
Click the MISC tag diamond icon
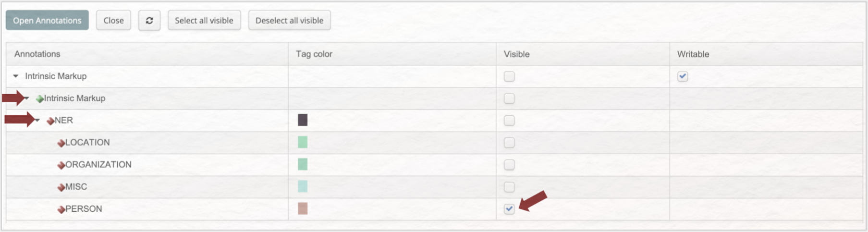coord(61,187)
